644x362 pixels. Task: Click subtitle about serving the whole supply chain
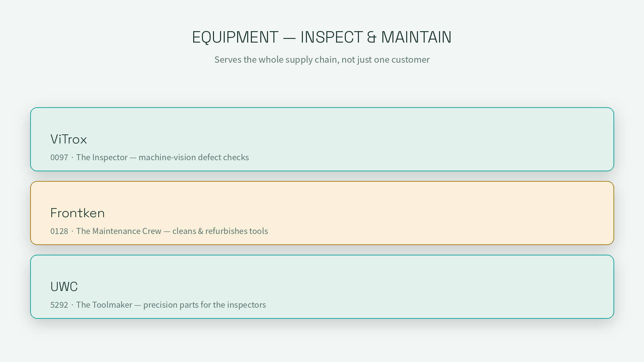[x=322, y=60]
